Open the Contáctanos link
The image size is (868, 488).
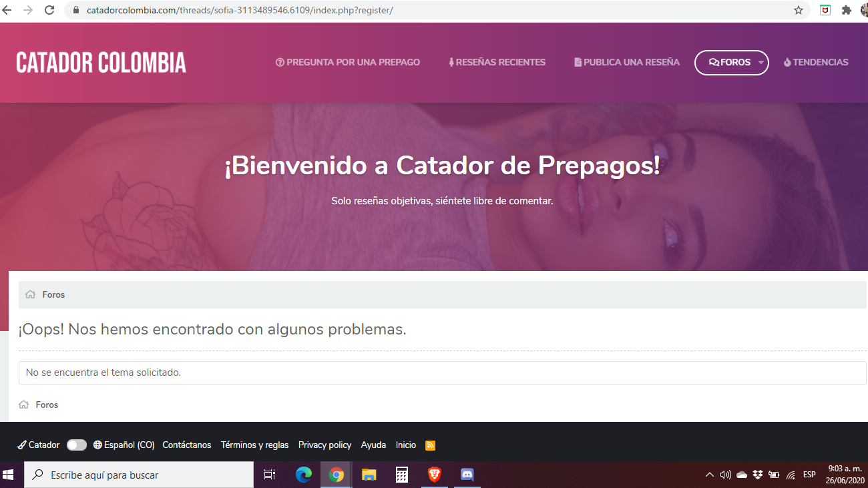(x=187, y=445)
